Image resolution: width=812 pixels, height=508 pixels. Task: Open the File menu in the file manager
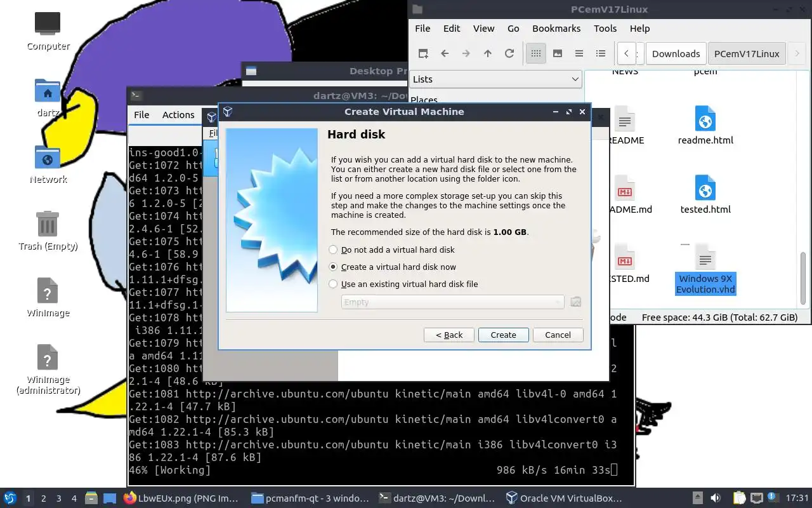pyautogui.click(x=422, y=29)
